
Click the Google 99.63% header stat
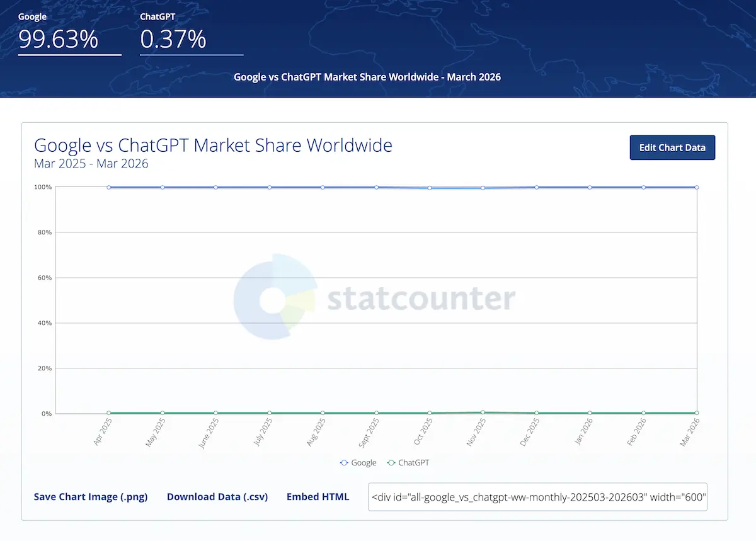pos(58,40)
